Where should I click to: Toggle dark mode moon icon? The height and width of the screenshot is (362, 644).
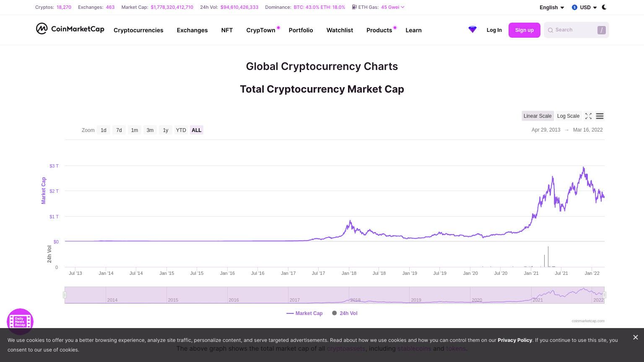604,7
